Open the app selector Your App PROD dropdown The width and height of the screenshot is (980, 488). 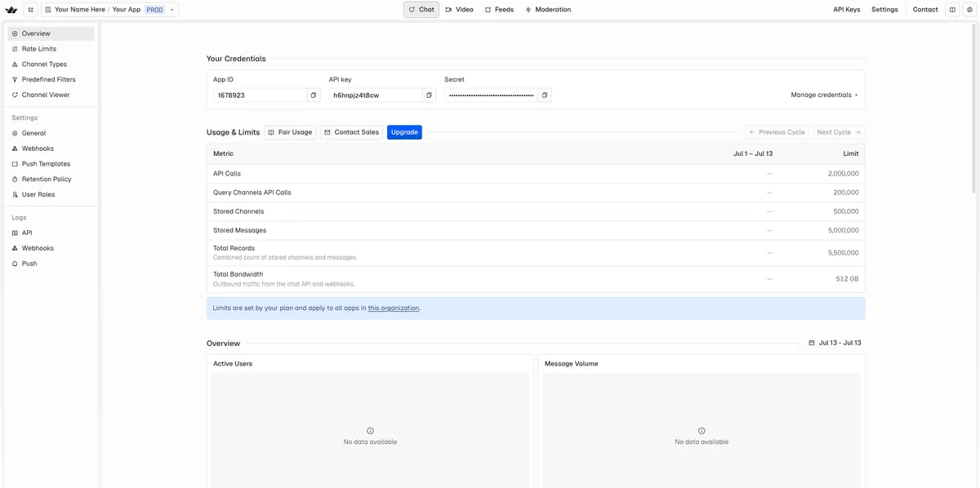coord(109,10)
